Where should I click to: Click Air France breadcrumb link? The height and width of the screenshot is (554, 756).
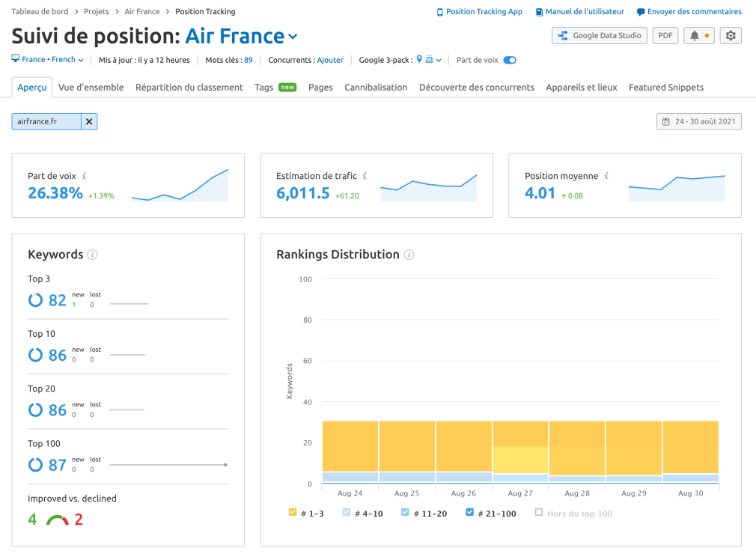tap(141, 11)
